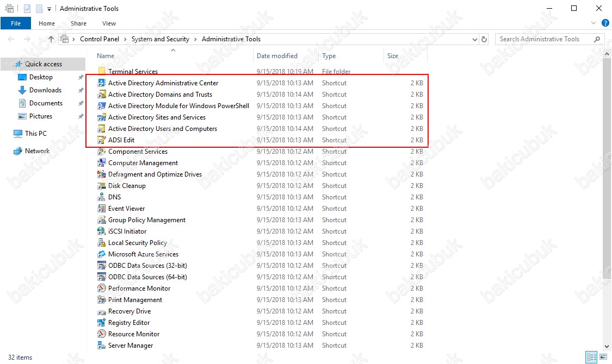Select the ADSI Edit shortcut icon
Viewport: 612px width, 364px height.
point(101,140)
